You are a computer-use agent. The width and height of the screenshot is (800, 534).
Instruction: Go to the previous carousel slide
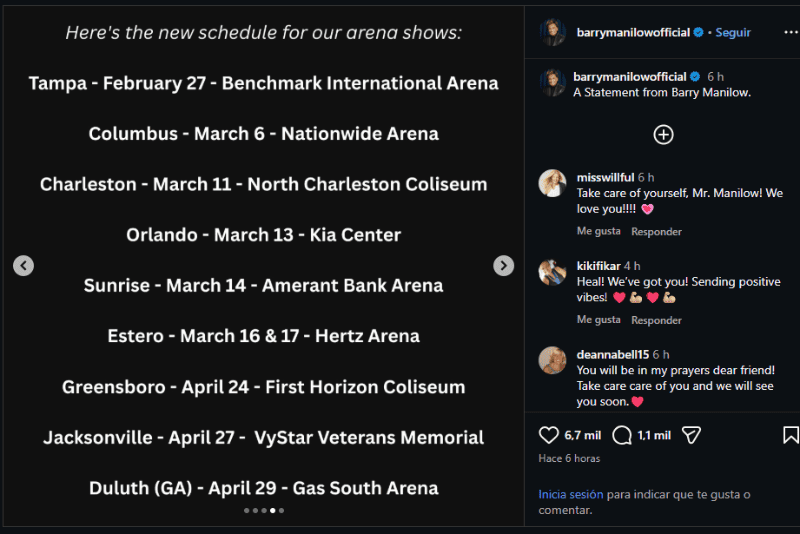23,265
